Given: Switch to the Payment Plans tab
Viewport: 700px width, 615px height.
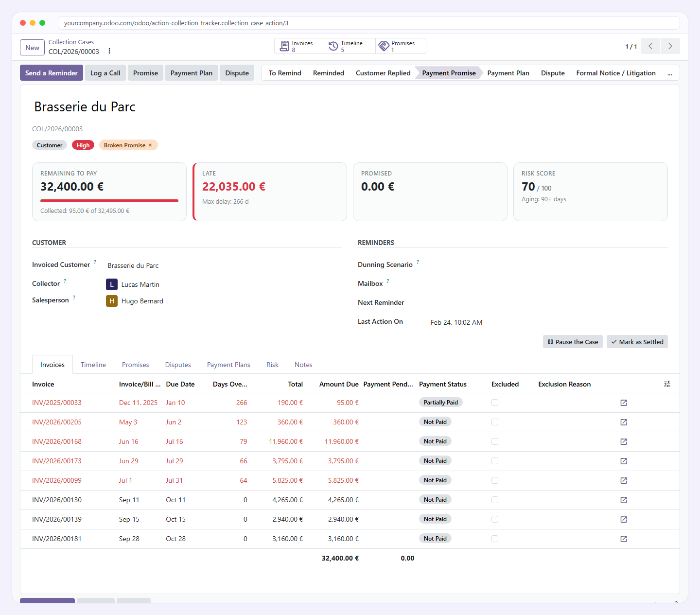Looking at the screenshot, I should pos(228,365).
